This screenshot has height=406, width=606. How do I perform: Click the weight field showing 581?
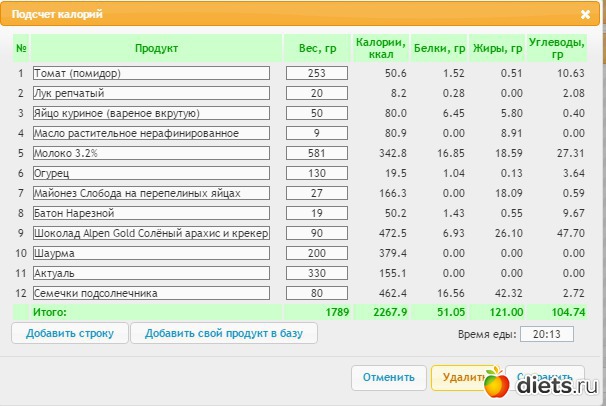317,153
